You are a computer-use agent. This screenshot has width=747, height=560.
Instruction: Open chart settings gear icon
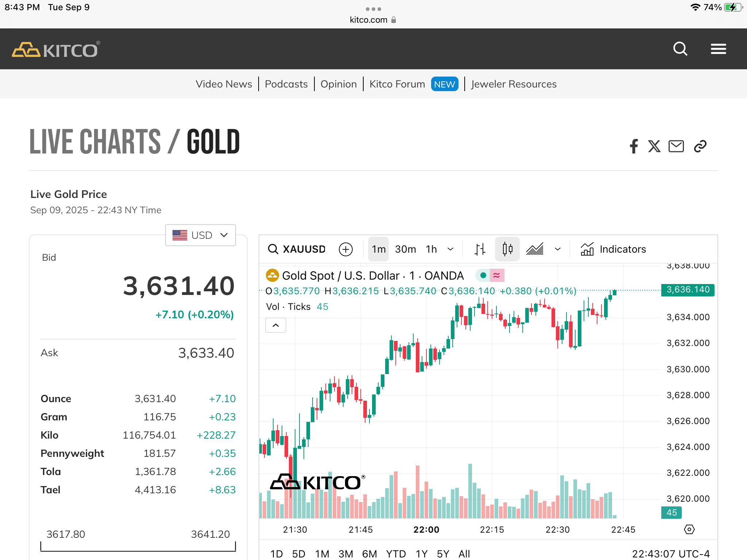click(x=689, y=529)
